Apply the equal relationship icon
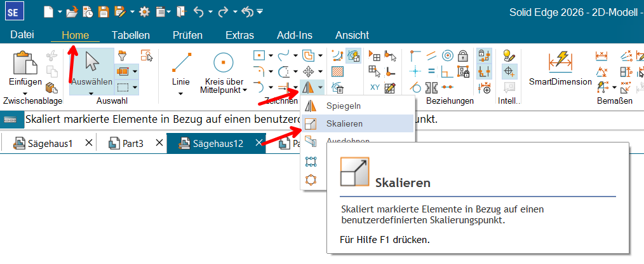This screenshot has height=264, width=644. coord(431,71)
